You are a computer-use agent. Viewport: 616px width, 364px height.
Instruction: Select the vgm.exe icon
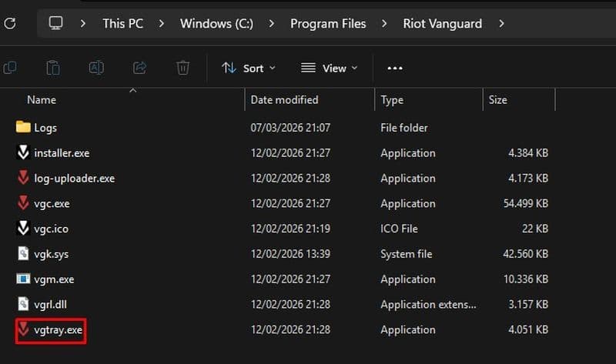(23, 279)
